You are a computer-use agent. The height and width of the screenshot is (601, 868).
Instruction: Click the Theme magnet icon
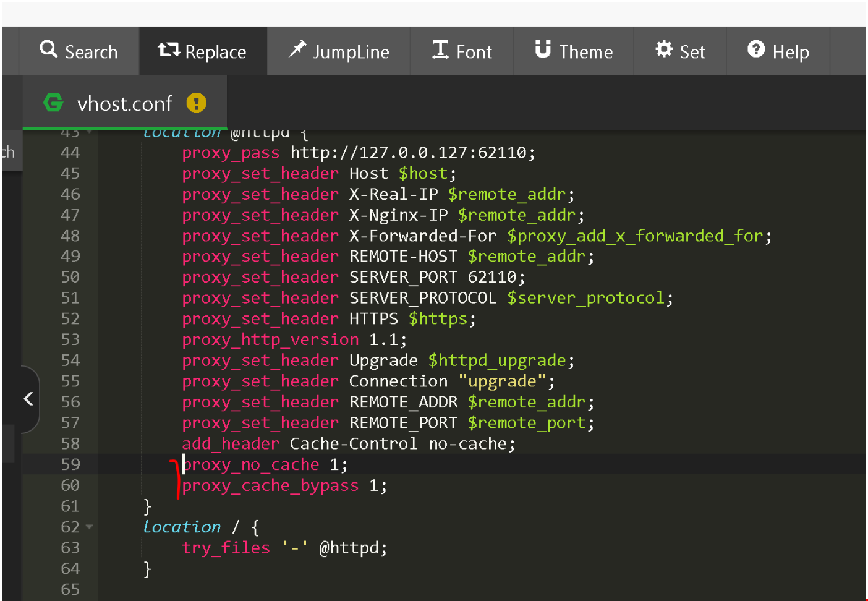click(543, 49)
